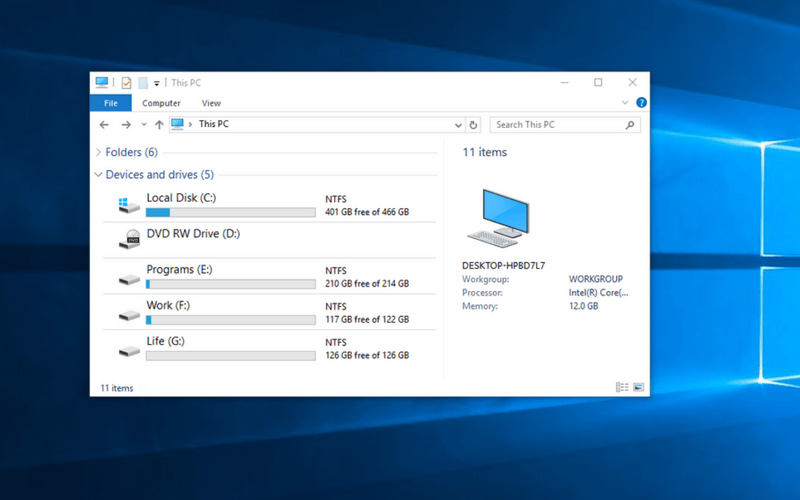800x500 pixels.
Task: Click the Programs (E:) label
Action: pyautogui.click(x=179, y=269)
